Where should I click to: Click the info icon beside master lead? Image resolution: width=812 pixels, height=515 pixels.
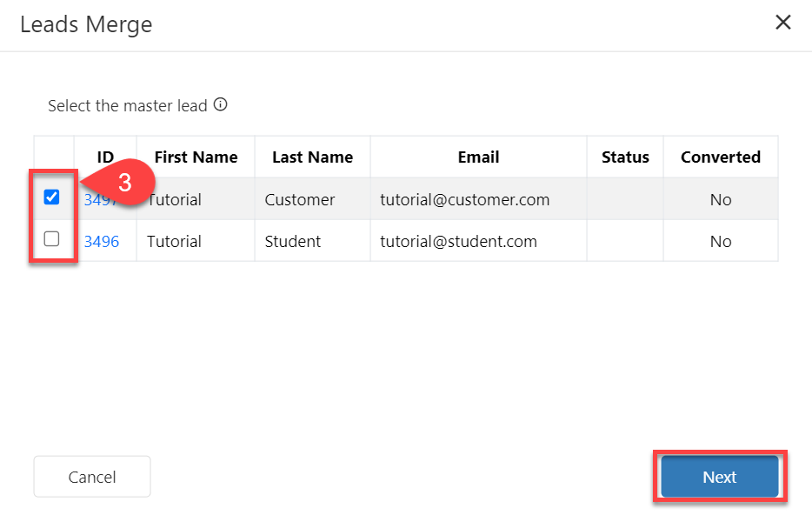pyautogui.click(x=221, y=105)
